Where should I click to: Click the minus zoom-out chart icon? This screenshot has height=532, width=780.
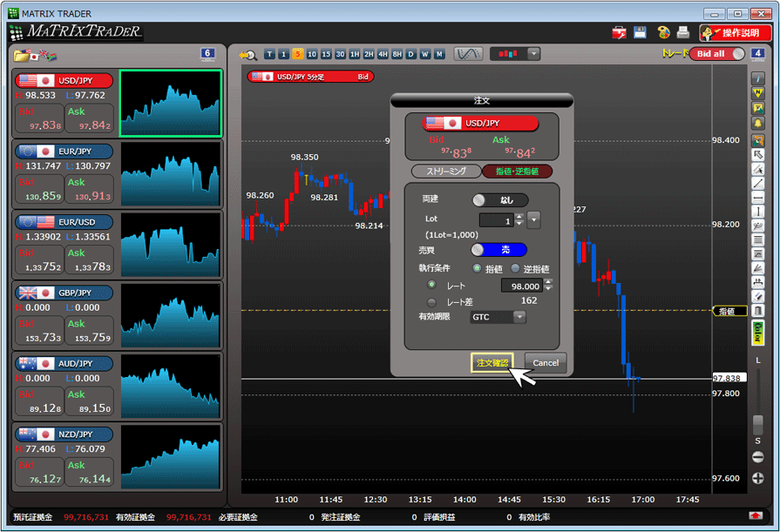click(757, 457)
